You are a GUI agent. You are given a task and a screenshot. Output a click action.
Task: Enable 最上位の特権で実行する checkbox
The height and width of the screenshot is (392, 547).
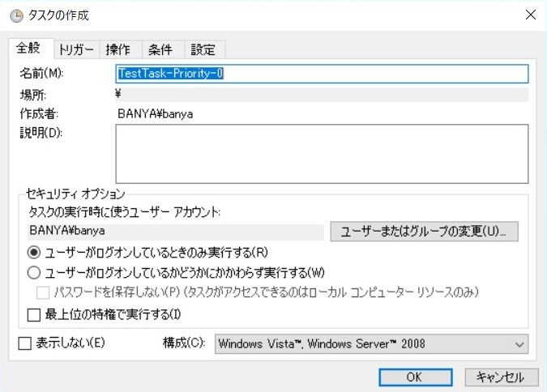(x=34, y=314)
